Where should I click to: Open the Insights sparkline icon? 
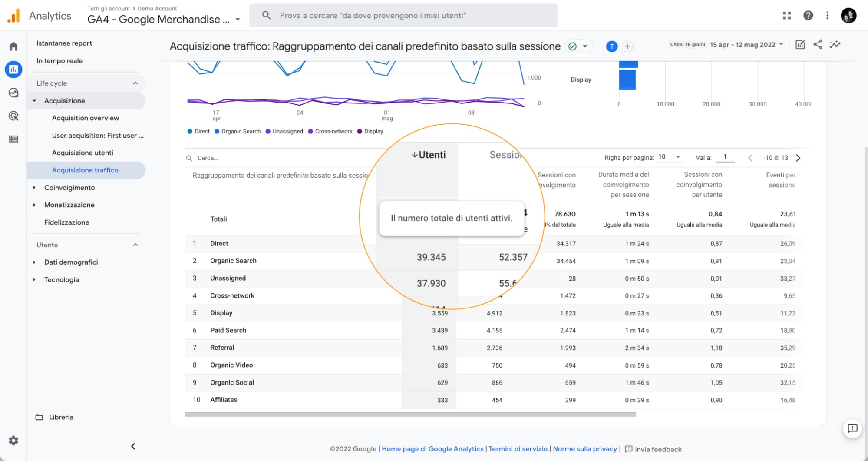[x=835, y=44]
